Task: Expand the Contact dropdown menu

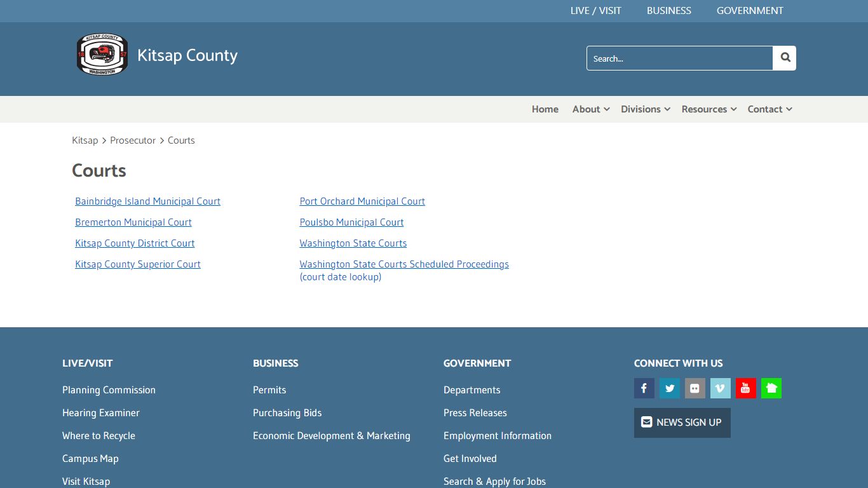Action: pyautogui.click(x=770, y=109)
